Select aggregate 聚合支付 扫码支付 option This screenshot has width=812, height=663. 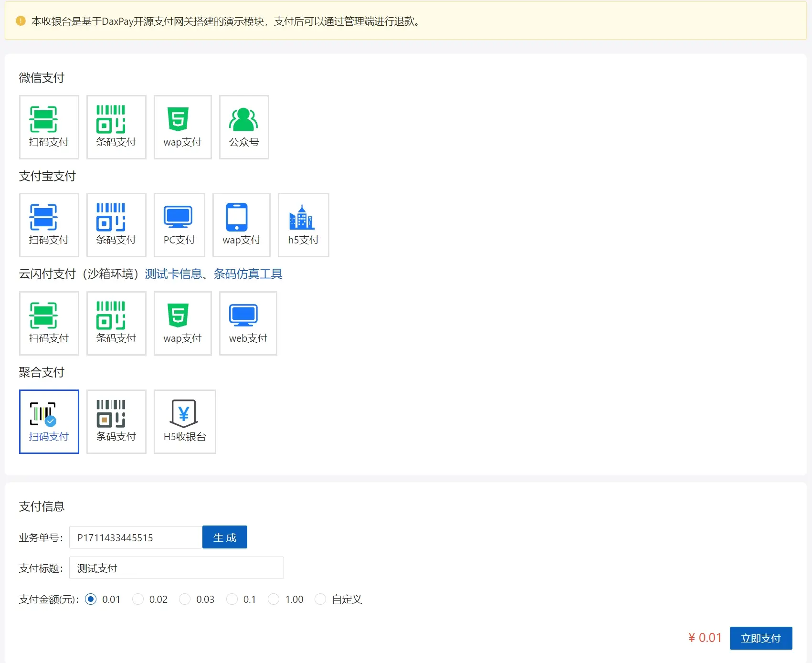(49, 421)
